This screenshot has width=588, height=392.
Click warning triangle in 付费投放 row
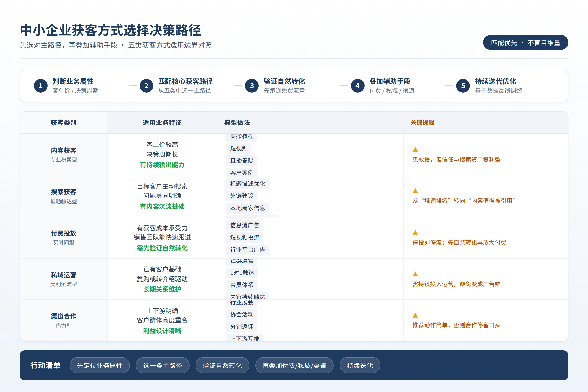pyautogui.click(x=415, y=232)
